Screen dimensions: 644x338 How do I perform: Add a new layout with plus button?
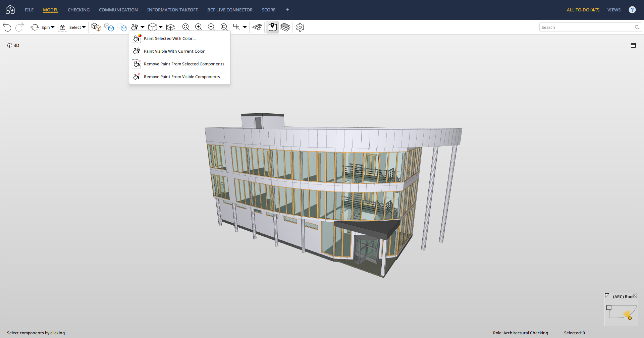click(287, 10)
